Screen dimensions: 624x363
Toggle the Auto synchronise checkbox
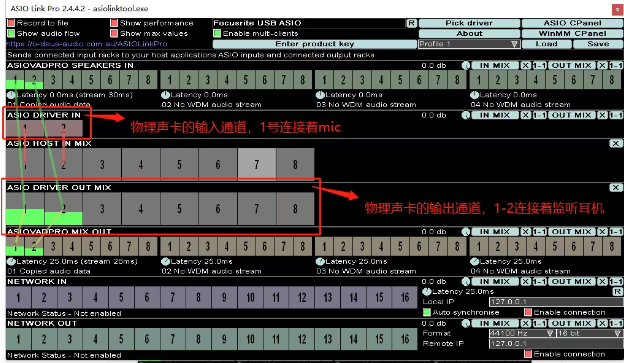427,312
